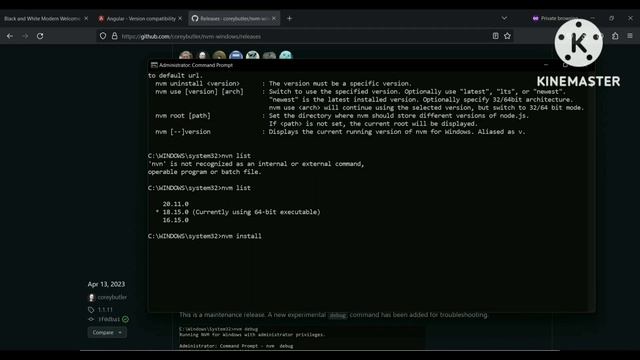Switch to Black and White Modern Welcome tab
The height and width of the screenshot is (360, 640).
42,18
